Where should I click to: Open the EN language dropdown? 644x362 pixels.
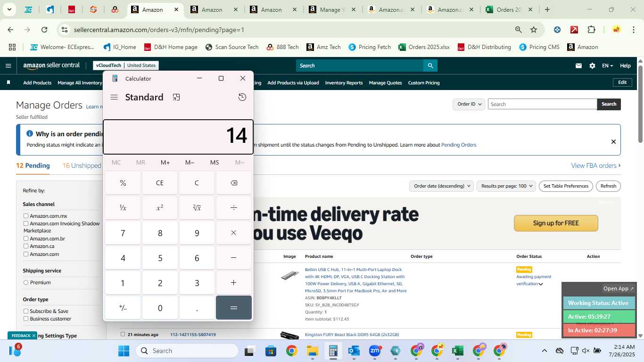607,66
